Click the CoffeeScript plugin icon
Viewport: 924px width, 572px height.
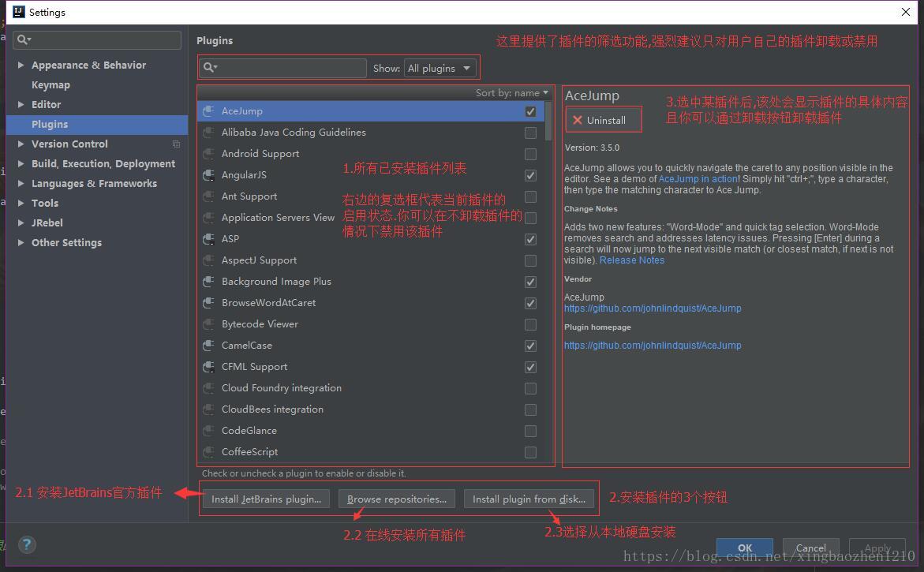tap(208, 452)
